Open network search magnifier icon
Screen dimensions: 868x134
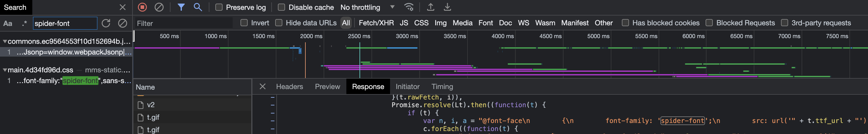click(198, 7)
